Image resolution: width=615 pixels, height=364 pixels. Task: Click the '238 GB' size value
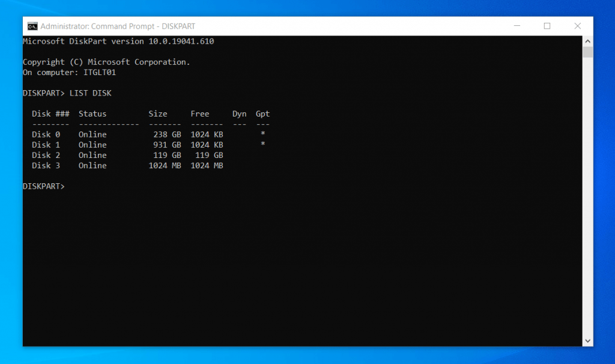click(167, 135)
